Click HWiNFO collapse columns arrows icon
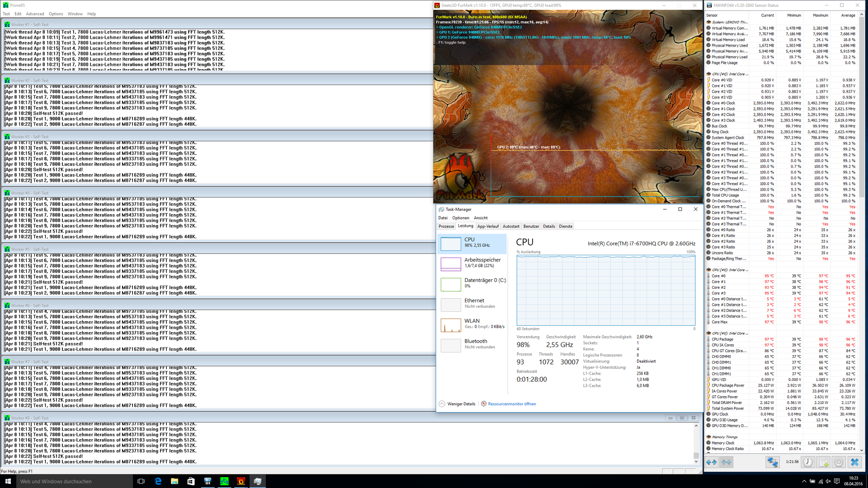This screenshot has height=488, width=868. pyautogui.click(x=726, y=462)
